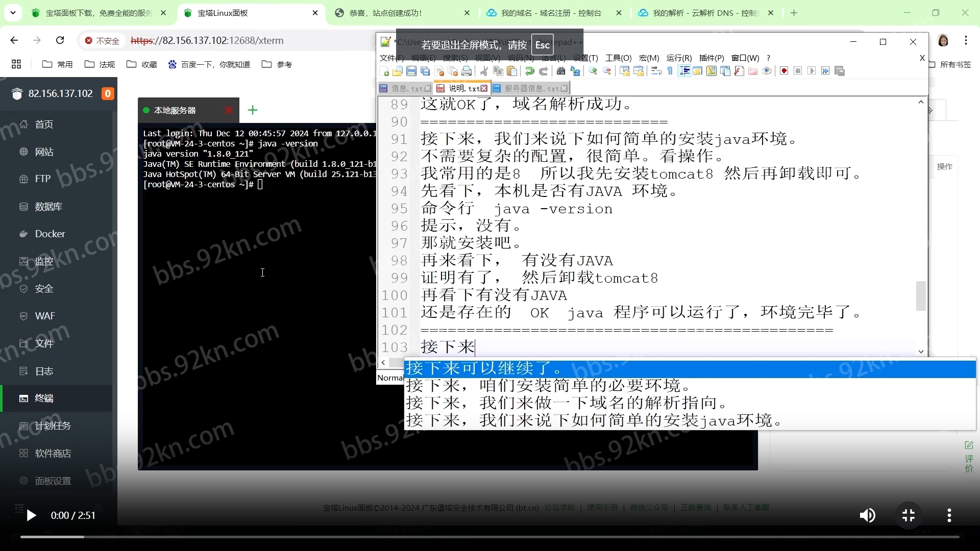Screen dimensions: 980x551
Task: Select suggestion 接下来可以继续了。
Action: pos(690,369)
